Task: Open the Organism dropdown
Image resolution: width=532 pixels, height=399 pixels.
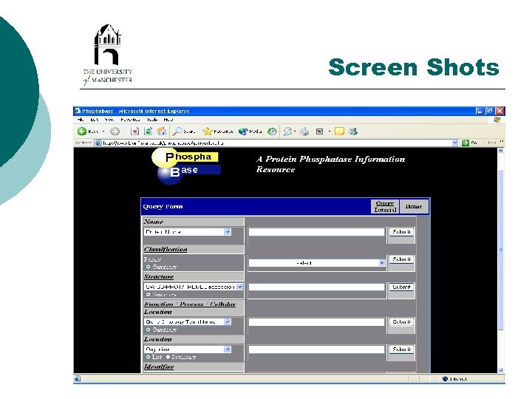Action: pos(188,349)
